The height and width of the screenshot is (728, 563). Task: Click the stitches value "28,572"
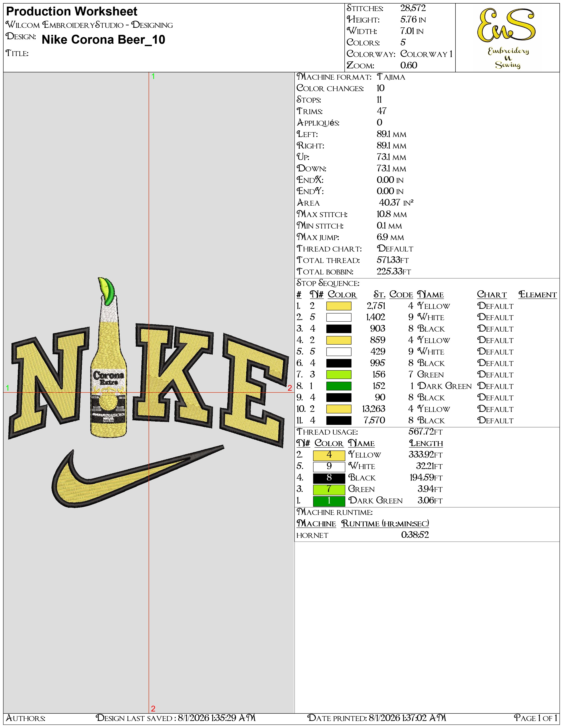coord(413,8)
